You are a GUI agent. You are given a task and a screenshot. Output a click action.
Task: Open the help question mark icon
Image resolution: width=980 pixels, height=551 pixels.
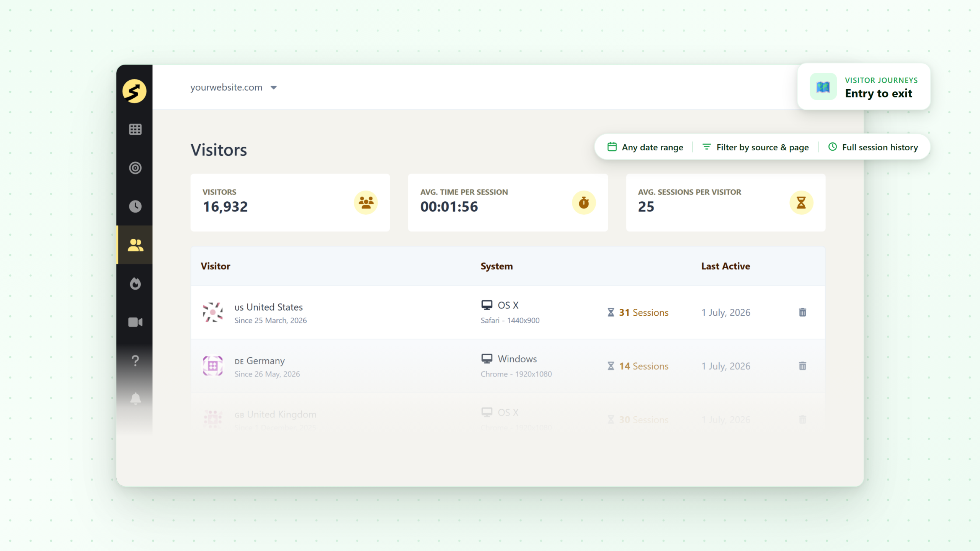(135, 360)
